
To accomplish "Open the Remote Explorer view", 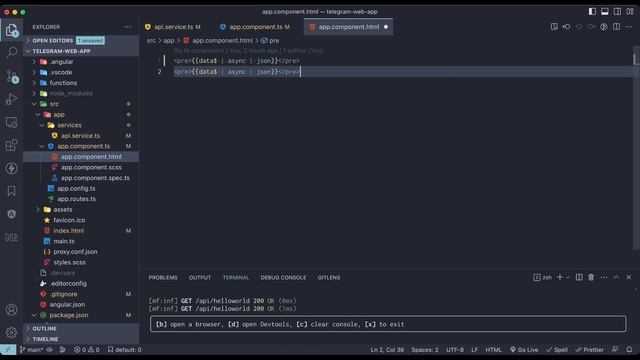I will click(11, 122).
